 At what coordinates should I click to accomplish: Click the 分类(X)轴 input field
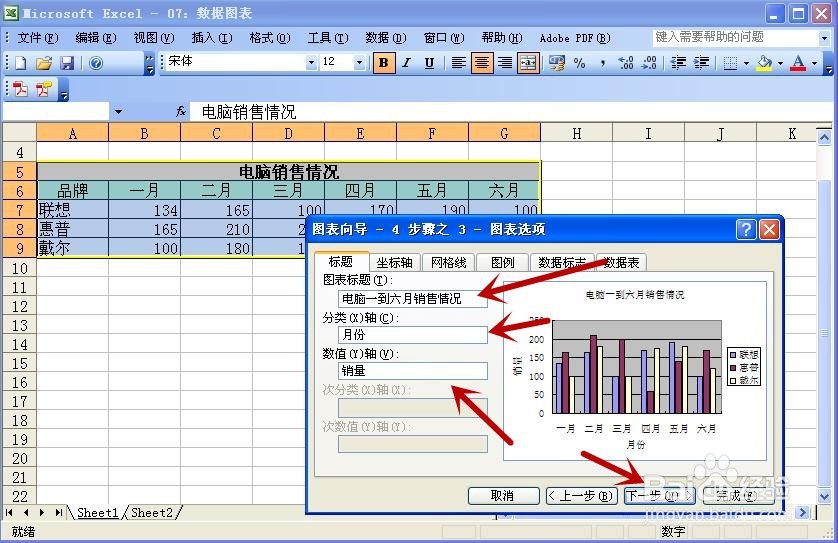pos(413,335)
